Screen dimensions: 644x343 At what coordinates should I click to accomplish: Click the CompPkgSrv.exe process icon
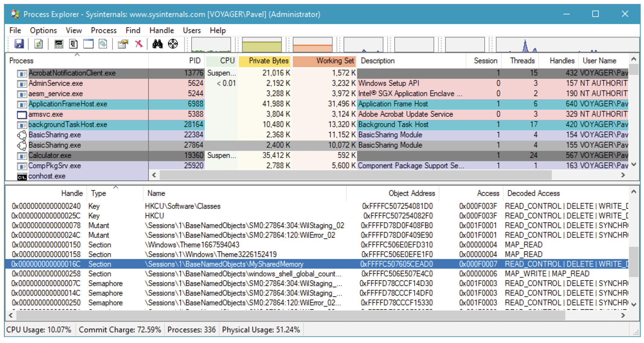[x=22, y=166]
